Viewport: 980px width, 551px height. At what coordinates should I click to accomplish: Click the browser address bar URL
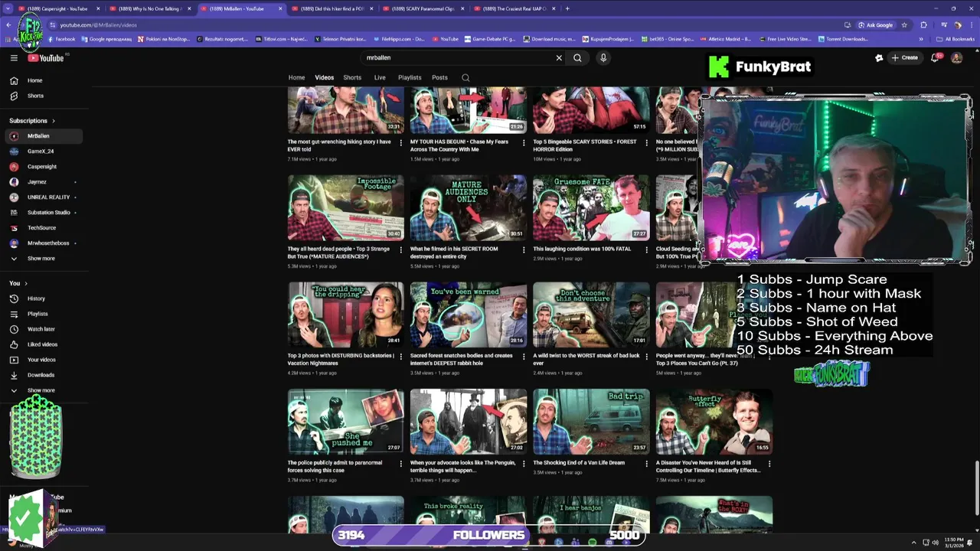click(x=99, y=24)
